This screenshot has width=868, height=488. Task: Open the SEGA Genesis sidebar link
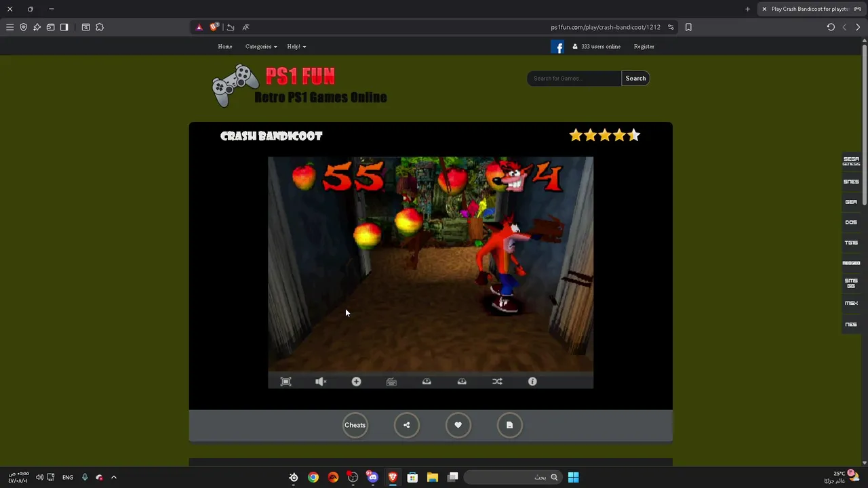(851, 161)
